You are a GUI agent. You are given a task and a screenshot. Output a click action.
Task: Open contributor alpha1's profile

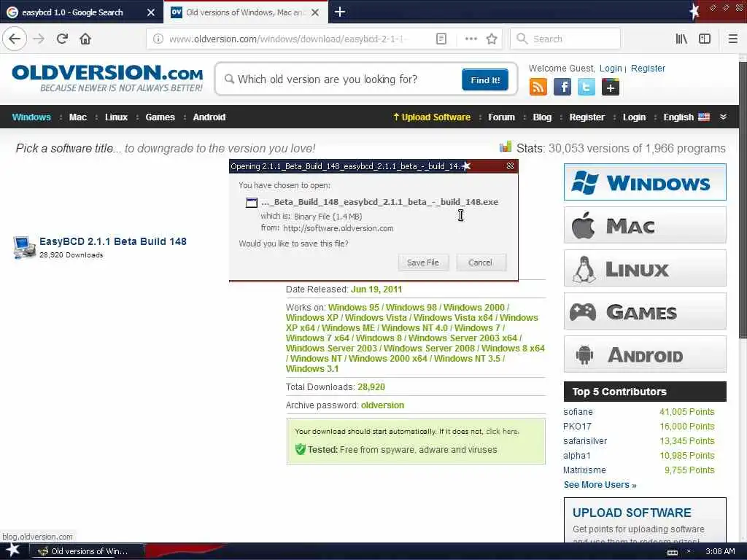[576, 456]
